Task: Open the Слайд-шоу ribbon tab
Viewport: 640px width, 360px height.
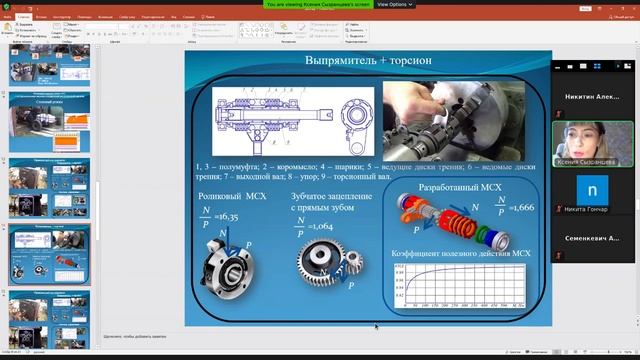Action: pos(127,17)
